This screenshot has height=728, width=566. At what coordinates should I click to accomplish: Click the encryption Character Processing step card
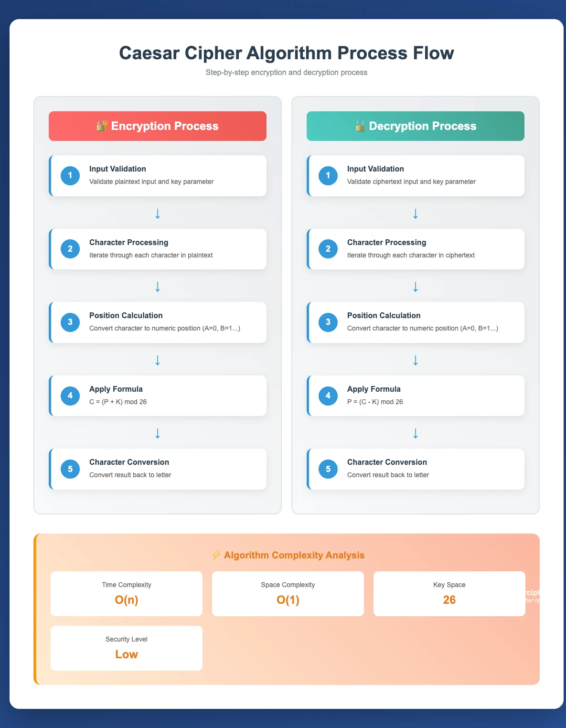[158, 249]
